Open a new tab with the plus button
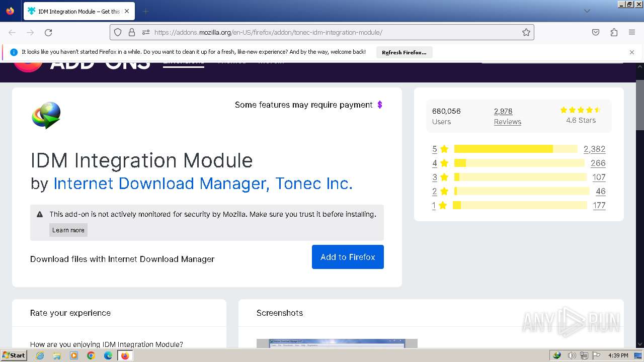The height and width of the screenshot is (362, 644). [x=145, y=11]
